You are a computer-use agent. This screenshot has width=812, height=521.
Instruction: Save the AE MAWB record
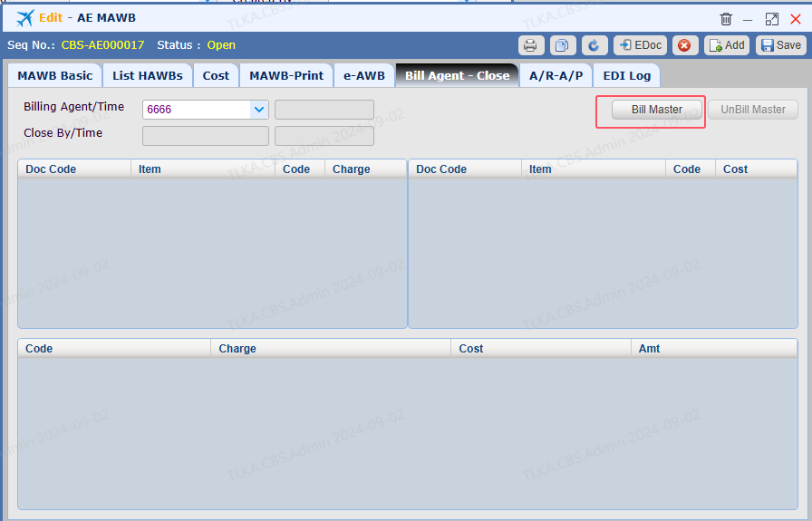pos(781,45)
